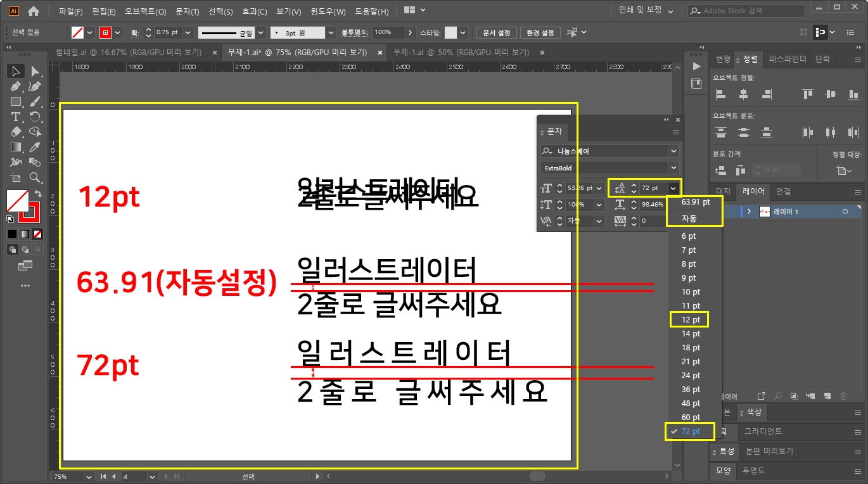This screenshot has height=484, width=868.
Task: Toggle the Draw Behind mode button
Action: point(25,250)
